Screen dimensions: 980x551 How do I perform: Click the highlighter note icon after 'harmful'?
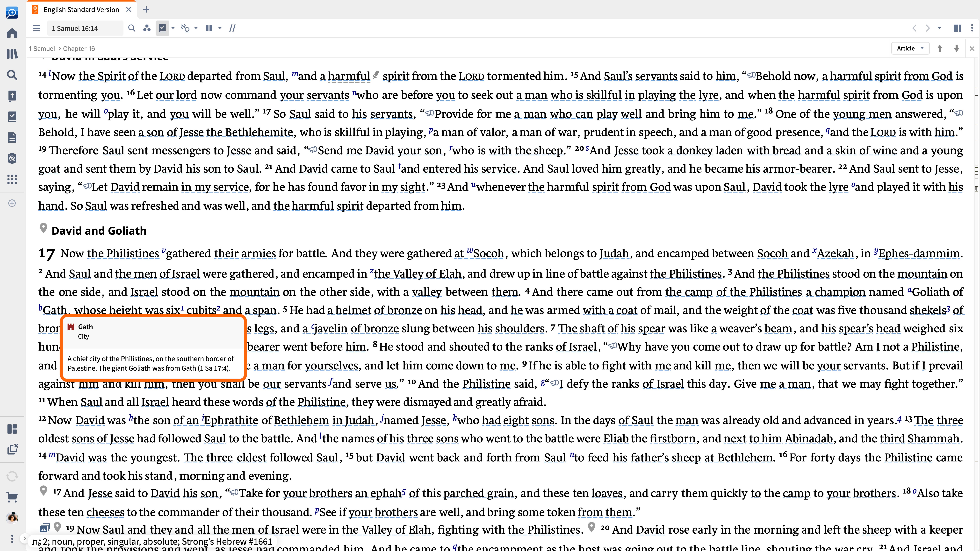point(376,75)
